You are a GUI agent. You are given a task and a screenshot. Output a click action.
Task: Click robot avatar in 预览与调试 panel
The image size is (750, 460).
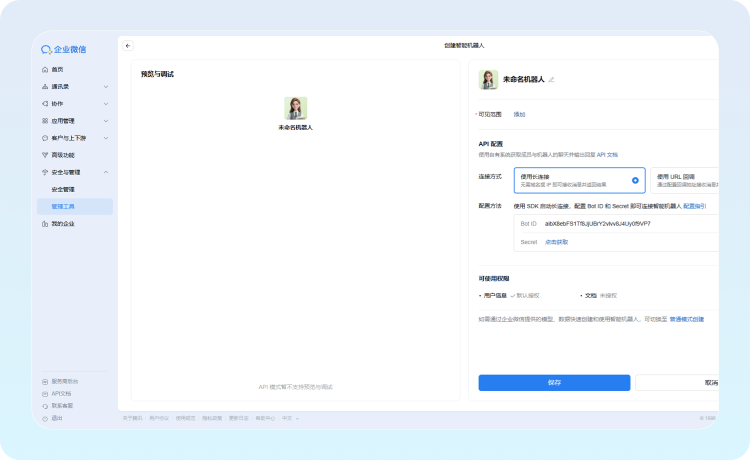[x=295, y=108]
